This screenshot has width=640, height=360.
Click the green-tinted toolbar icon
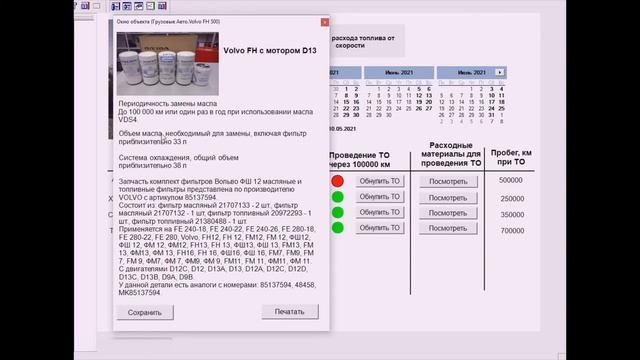coord(150,6)
